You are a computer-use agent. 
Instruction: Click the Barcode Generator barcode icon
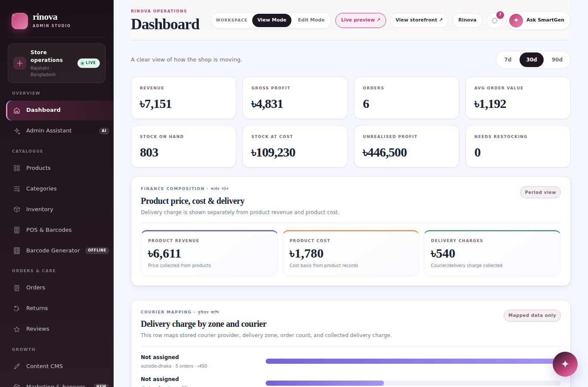pyautogui.click(x=17, y=251)
